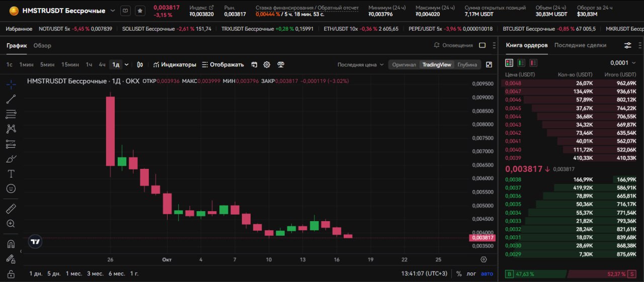This screenshot has width=644, height=282.
Task: Select the forecast position tool
Action: [11, 144]
